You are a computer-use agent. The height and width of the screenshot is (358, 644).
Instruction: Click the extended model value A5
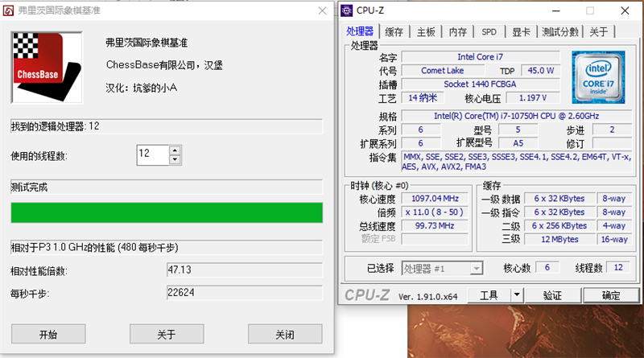518,143
